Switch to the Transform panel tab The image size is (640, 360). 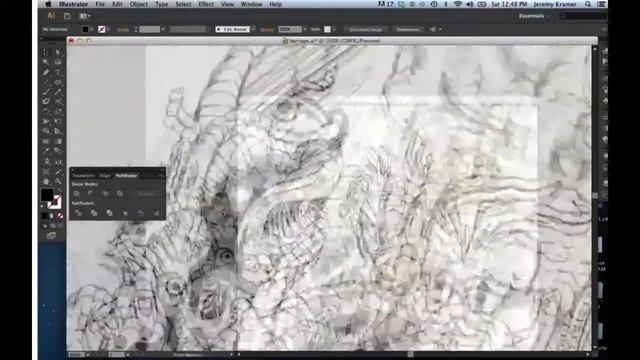[83, 176]
